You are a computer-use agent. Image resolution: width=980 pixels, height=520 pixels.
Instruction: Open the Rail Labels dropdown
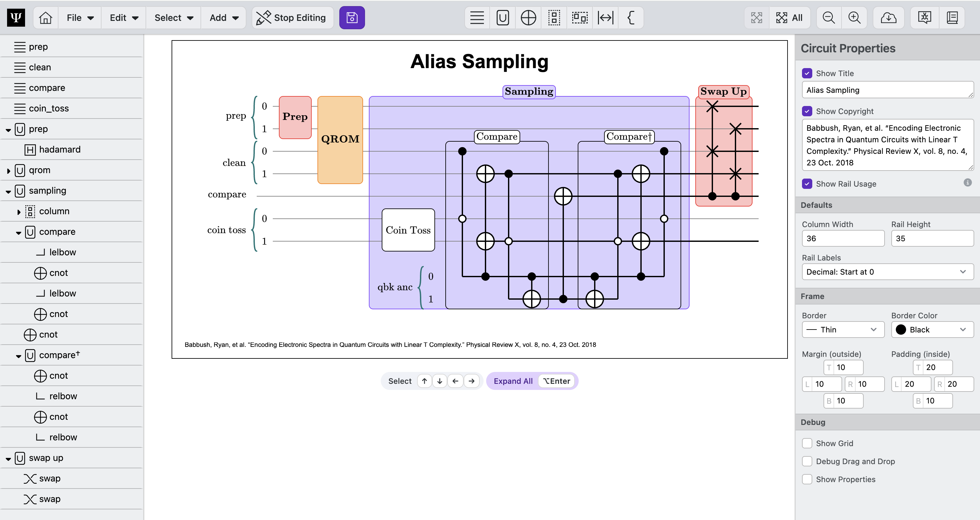pos(887,272)
